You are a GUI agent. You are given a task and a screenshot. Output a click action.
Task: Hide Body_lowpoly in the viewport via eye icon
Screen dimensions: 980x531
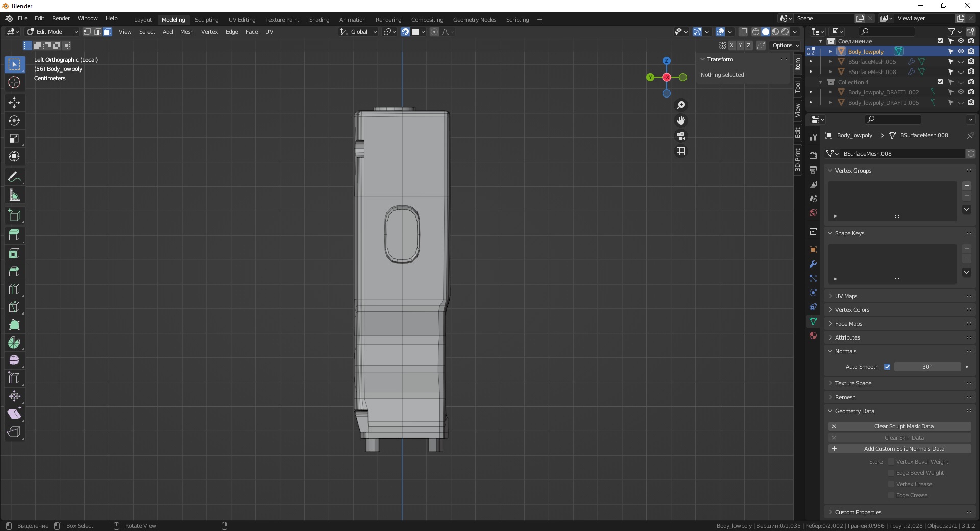coord(961,52)
